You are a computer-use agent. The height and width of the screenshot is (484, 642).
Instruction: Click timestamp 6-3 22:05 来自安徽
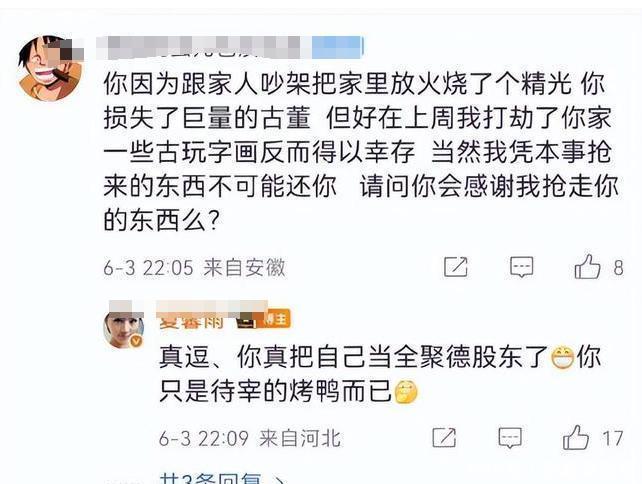[x=194, y=268]
